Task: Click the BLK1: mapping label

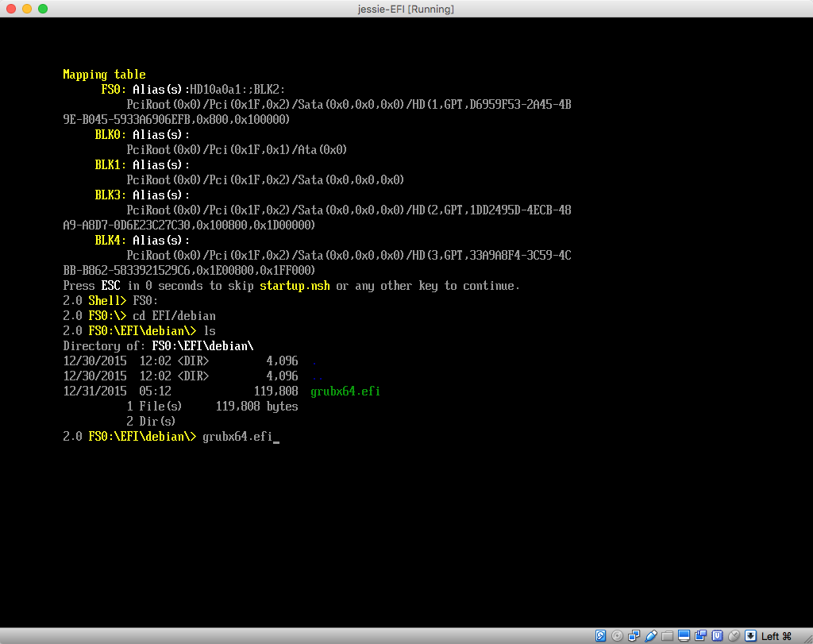Action: click(x=110, y=165)
